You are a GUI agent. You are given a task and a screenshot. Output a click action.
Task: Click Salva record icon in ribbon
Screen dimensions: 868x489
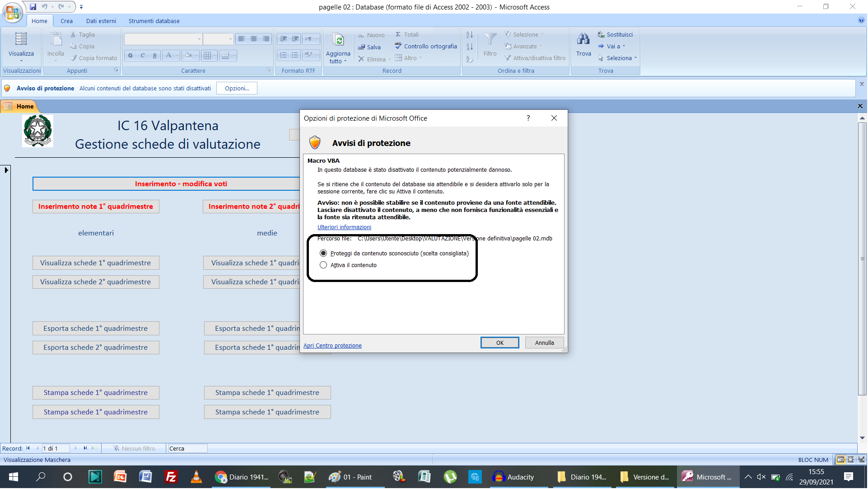[x=369, y=47]
